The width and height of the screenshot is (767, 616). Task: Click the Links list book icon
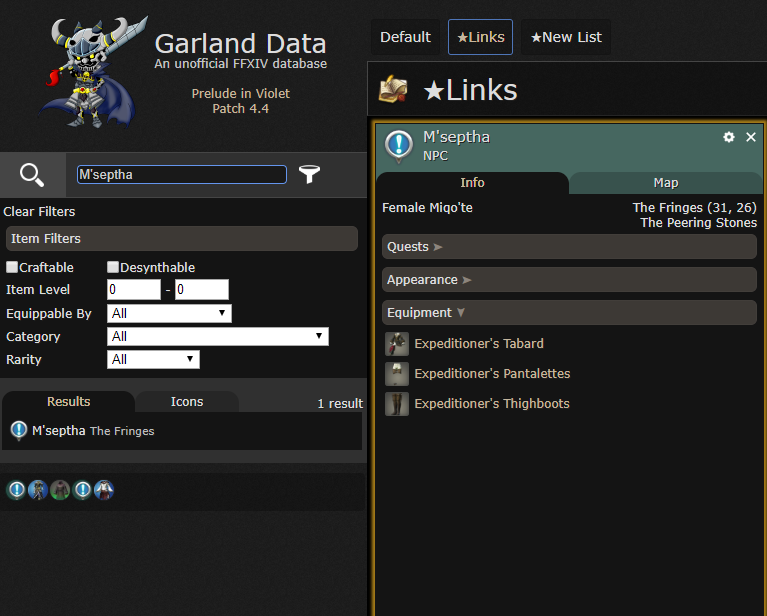393,89
